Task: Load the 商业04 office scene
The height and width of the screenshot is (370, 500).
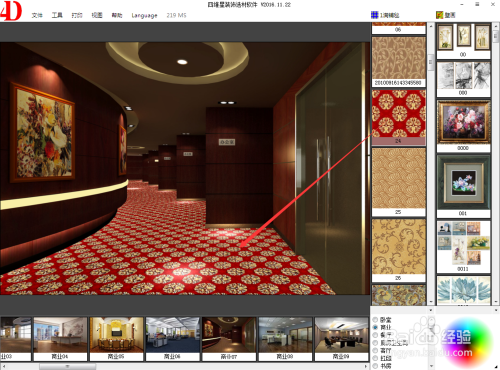Action: (x=60, y=339)
